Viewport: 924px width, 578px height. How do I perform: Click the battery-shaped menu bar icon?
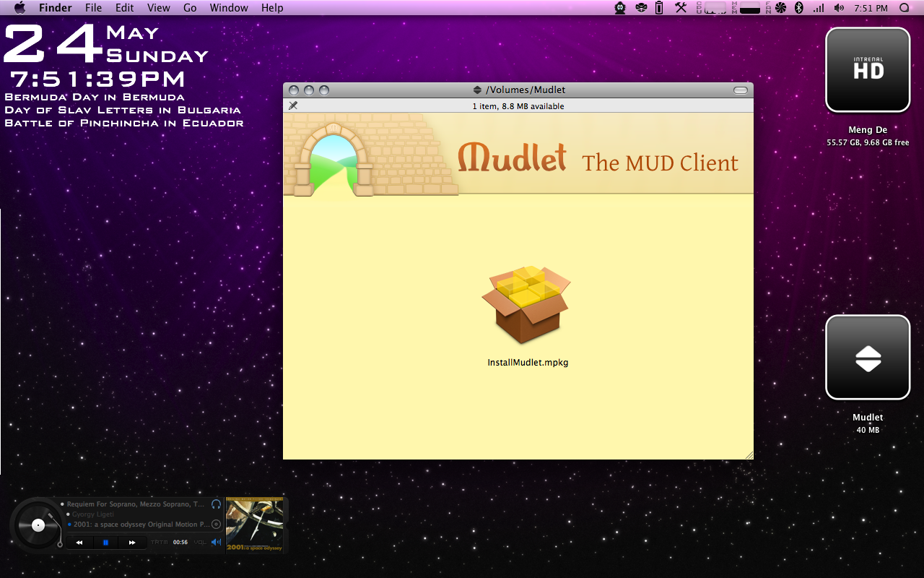659,8
